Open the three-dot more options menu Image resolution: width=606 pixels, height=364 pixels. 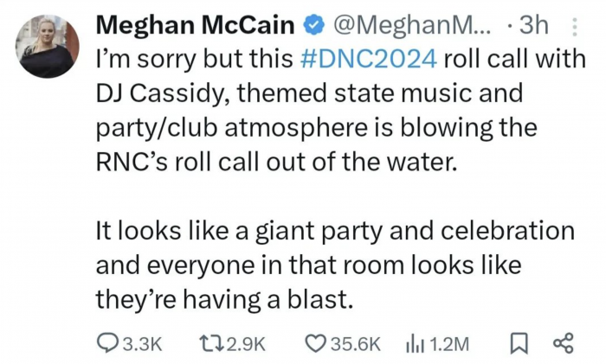click(576, 28)
